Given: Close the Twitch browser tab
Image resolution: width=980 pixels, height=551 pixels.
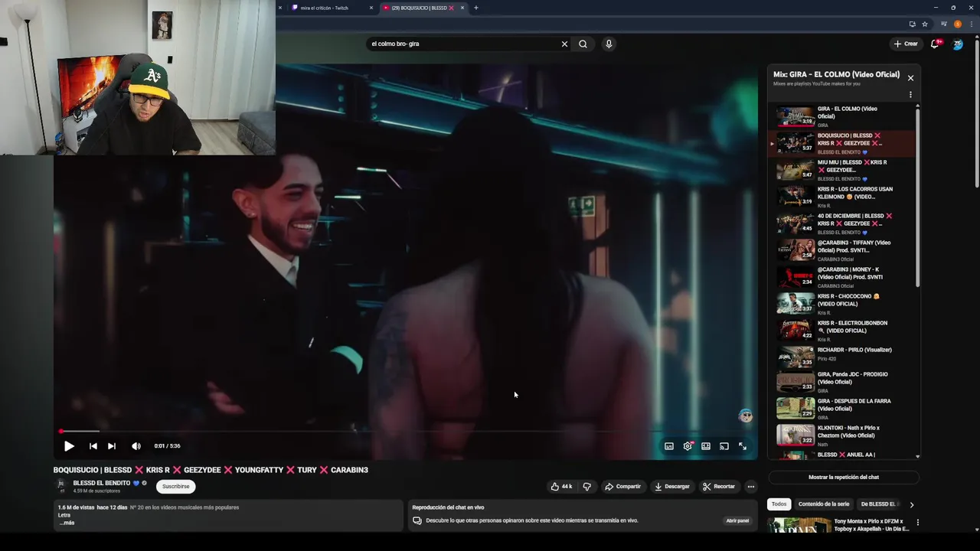Looking at the screenshot, I should tap(371, 8).
